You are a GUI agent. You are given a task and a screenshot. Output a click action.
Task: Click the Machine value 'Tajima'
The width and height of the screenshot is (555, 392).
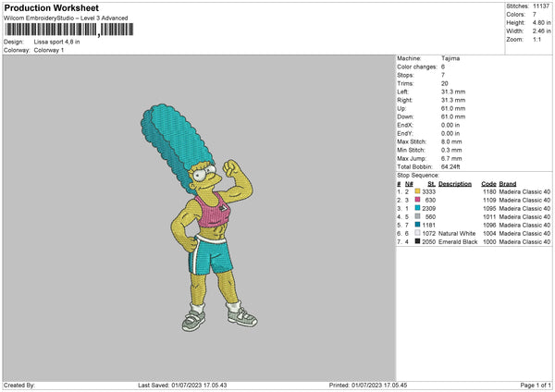[x=450, y=58]
